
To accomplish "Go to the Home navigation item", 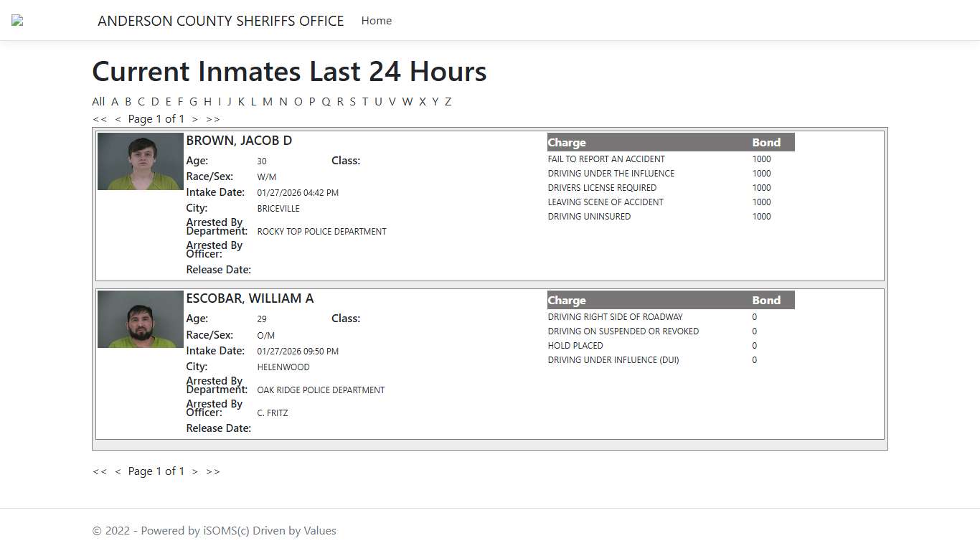I will [x=376, y=21].
